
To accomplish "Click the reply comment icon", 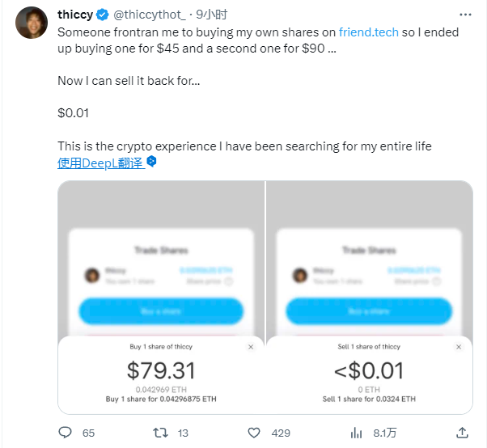I will coord(66,433).
